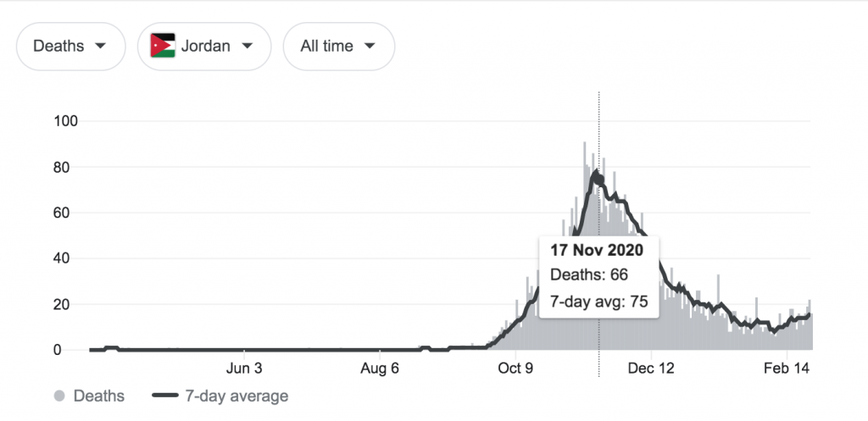Click the Deaths dropdown arrow
This screenshot has width=868, height=421.
tap(100, 46)
